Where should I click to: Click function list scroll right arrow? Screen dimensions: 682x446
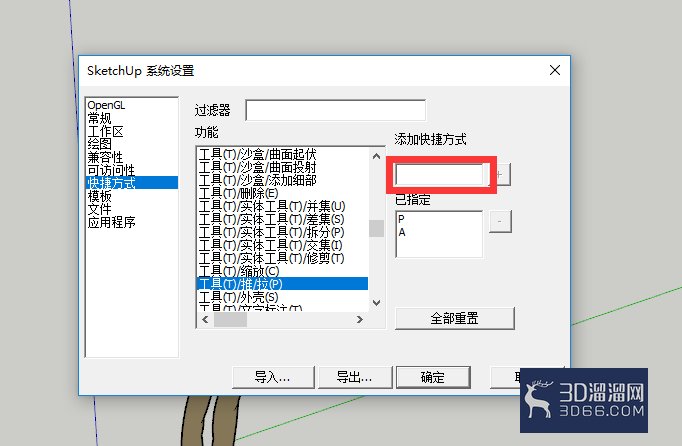360,320
